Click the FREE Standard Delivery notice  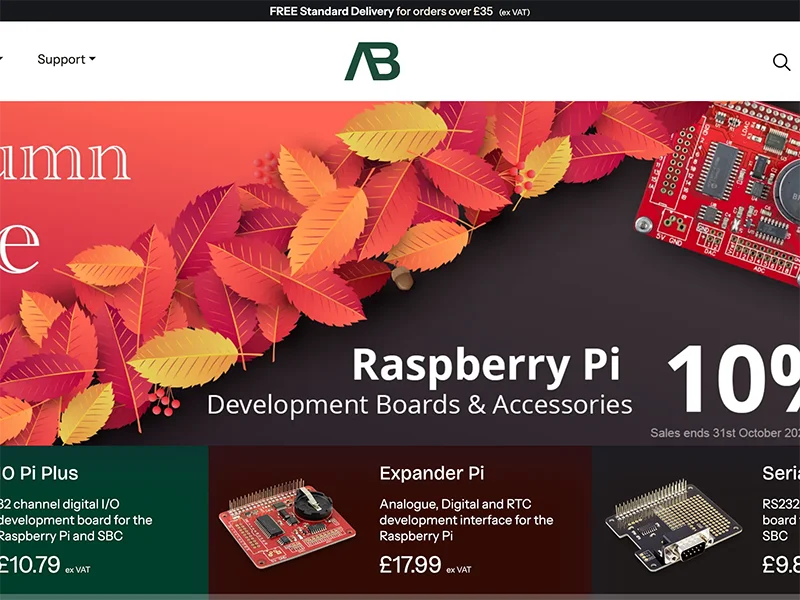pyautogui.click(x=399, y=11)
